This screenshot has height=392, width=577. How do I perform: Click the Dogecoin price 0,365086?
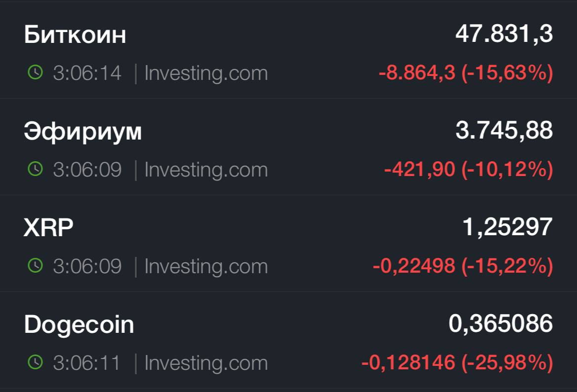pyautogui.click(x=501, y=323)
